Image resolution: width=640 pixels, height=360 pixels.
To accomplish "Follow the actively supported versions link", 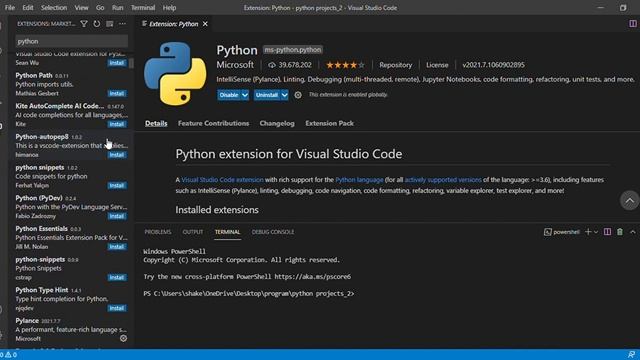I will (x=443, y=180).
